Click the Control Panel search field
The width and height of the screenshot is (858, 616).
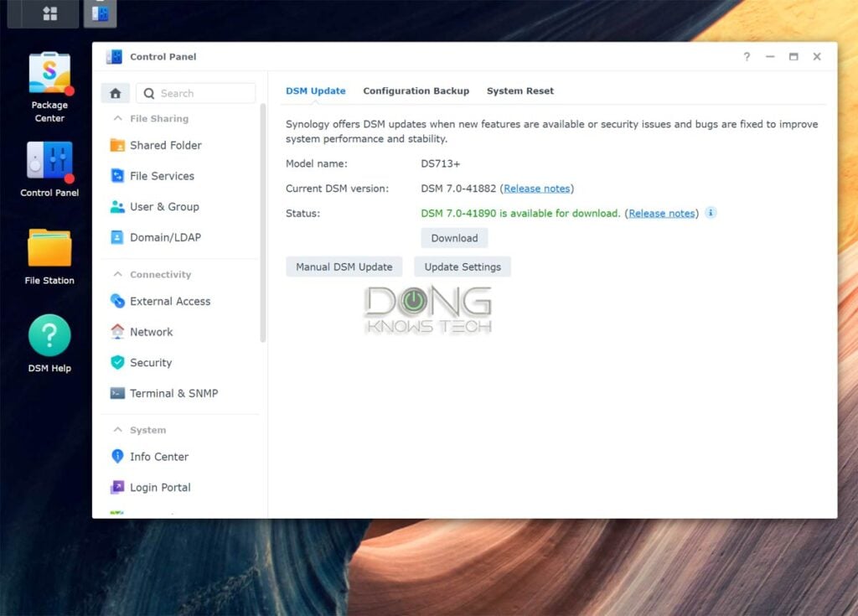(x=196, y=93)
